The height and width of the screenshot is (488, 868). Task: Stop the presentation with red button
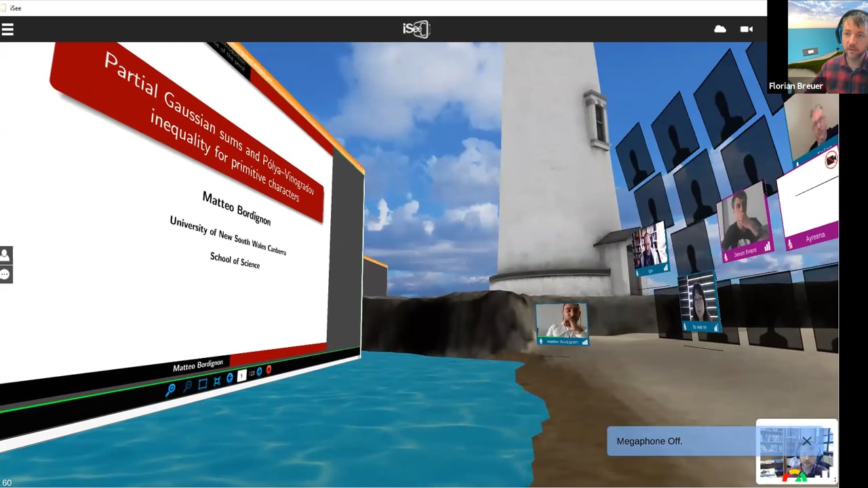(269, 370)
